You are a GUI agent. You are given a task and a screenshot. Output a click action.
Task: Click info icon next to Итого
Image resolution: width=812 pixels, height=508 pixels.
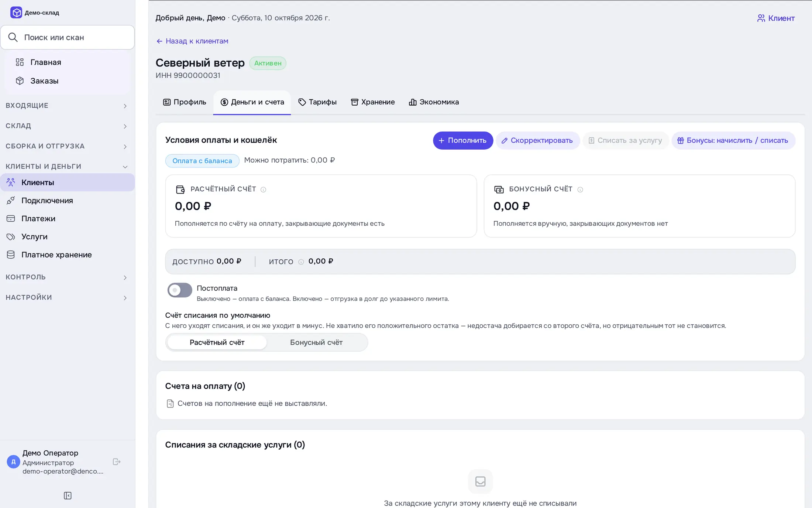pyautogui.click(x=301, y=262)
